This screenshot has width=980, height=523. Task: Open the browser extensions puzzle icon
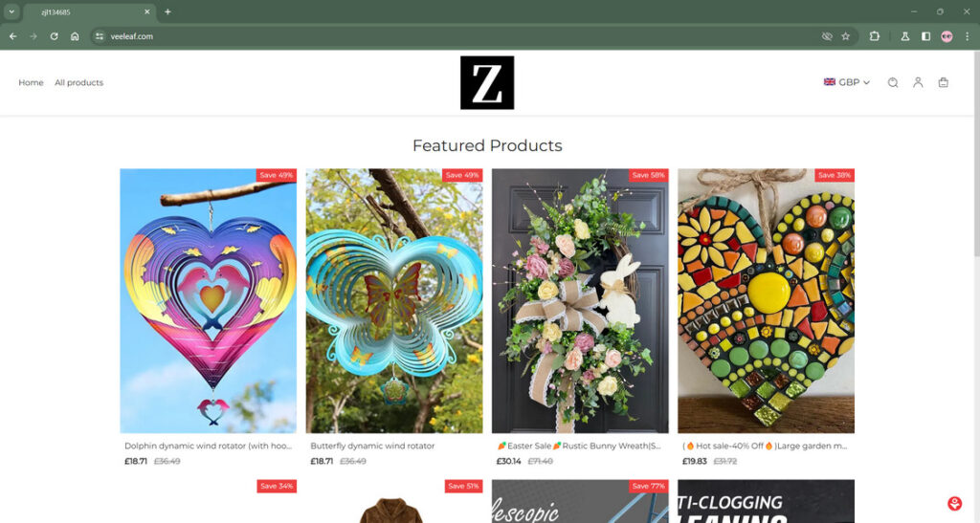875,36
